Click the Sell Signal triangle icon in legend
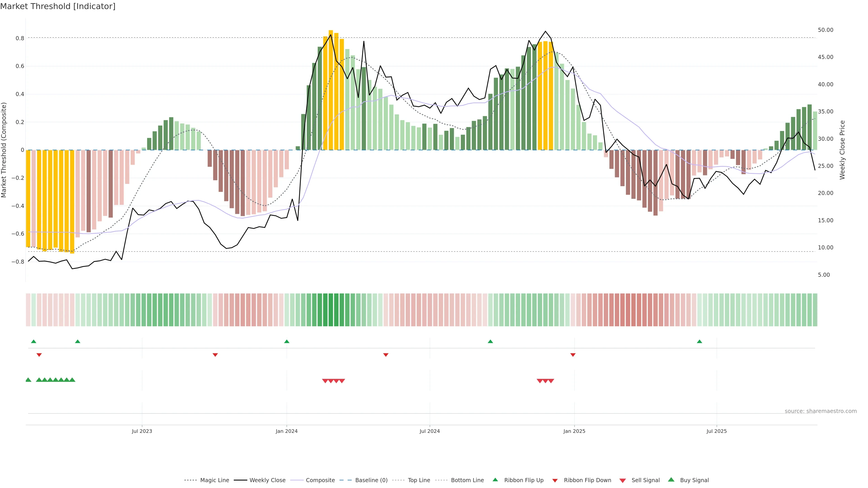Viewport: 868px width, 488px height. pos(622,480)
